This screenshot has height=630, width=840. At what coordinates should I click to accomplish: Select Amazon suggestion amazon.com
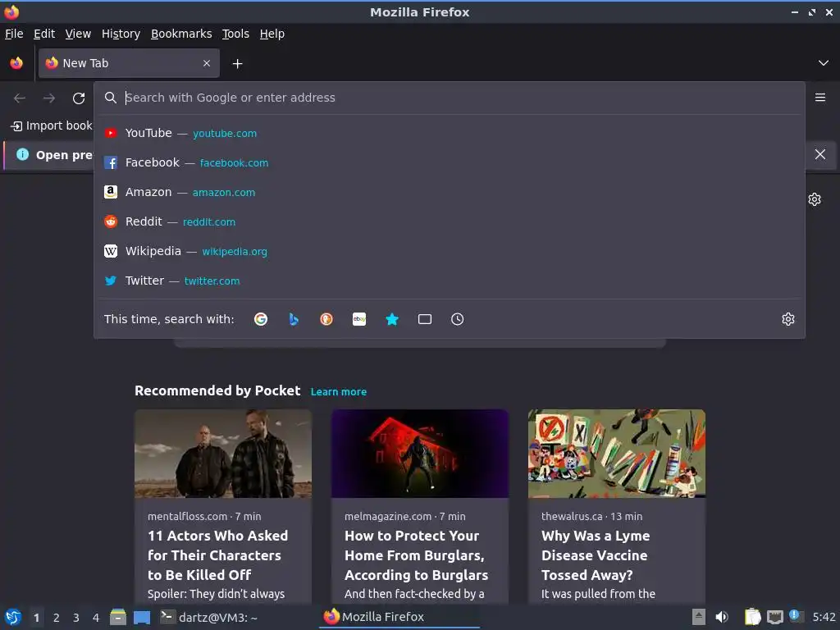click(450, 192)
